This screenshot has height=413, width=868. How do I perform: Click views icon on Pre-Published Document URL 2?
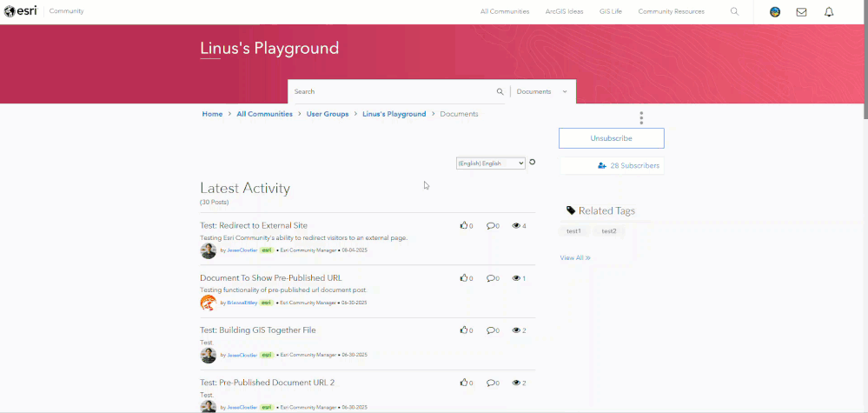tap(516, 383)
